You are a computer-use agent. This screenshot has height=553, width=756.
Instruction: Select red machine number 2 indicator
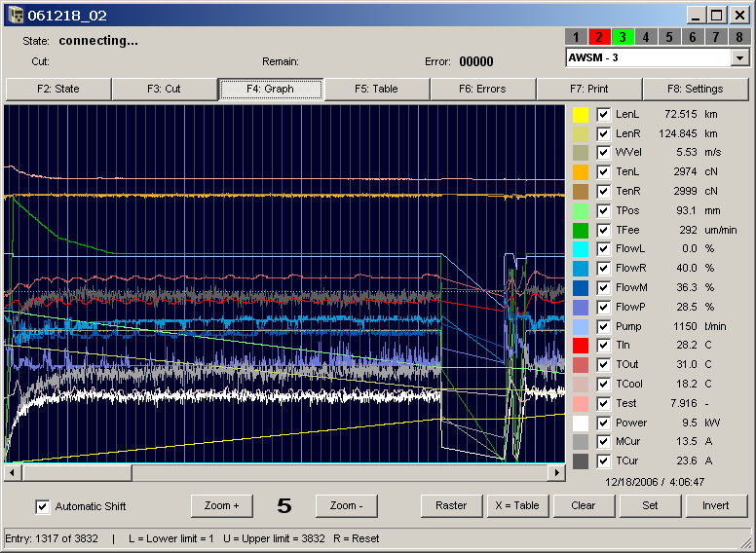(x=599, y=37)
